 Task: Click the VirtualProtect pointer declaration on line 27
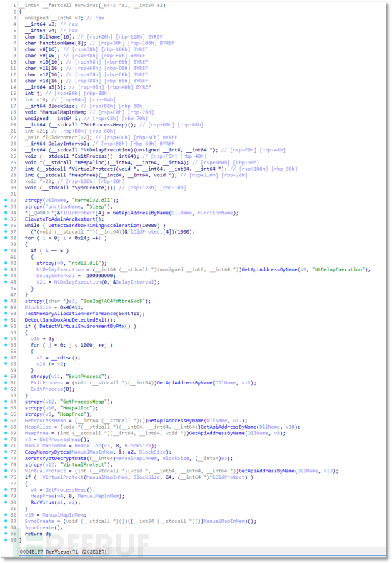tap(126, 169)
